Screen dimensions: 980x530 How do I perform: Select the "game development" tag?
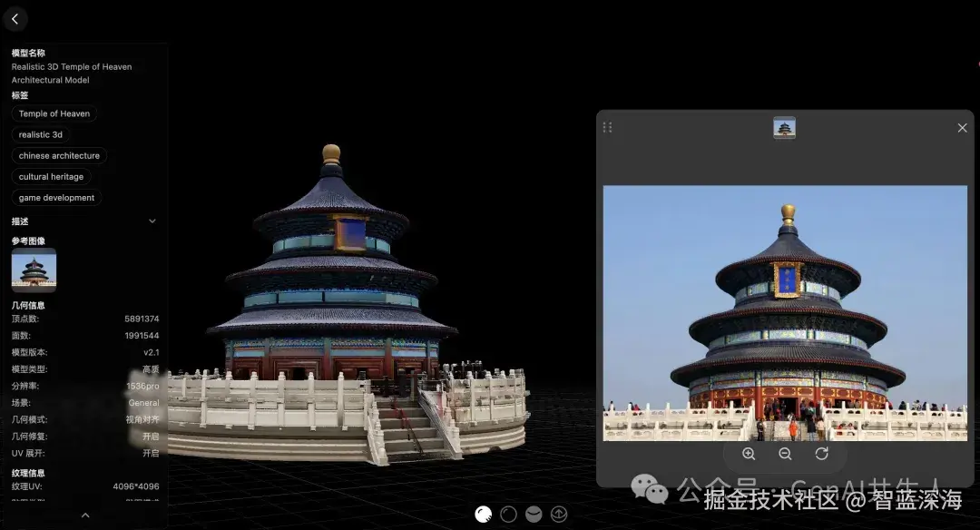55,197
